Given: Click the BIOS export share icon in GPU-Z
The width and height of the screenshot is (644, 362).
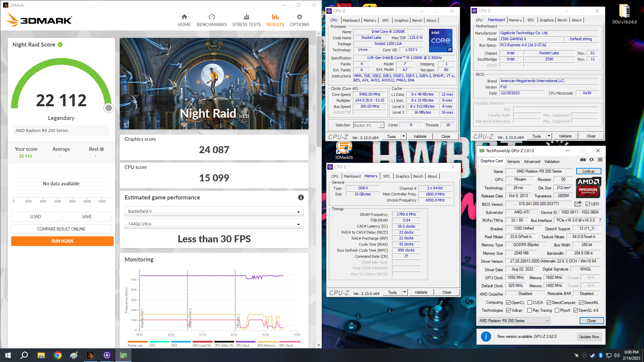Looking at the screenshot, I should pos(578,204).
